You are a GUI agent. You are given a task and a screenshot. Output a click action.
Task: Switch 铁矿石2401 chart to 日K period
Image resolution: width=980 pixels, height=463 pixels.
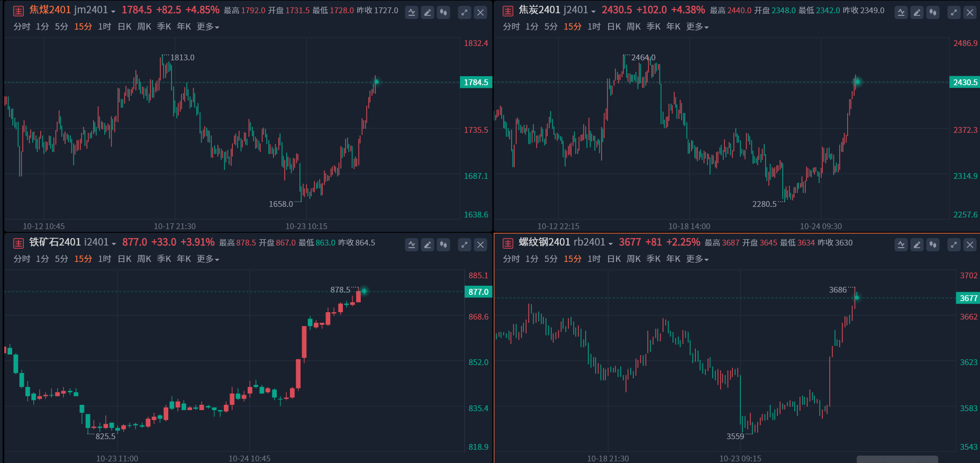(124, 259)
